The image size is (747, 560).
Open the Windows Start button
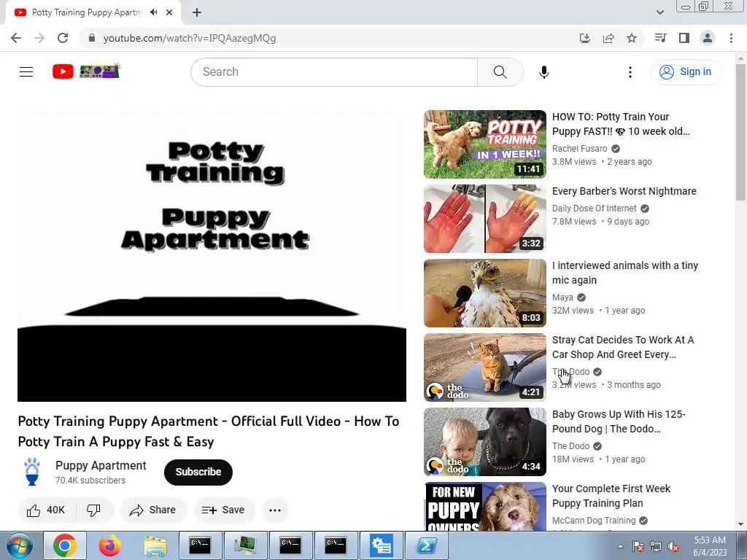pos(19,545)
